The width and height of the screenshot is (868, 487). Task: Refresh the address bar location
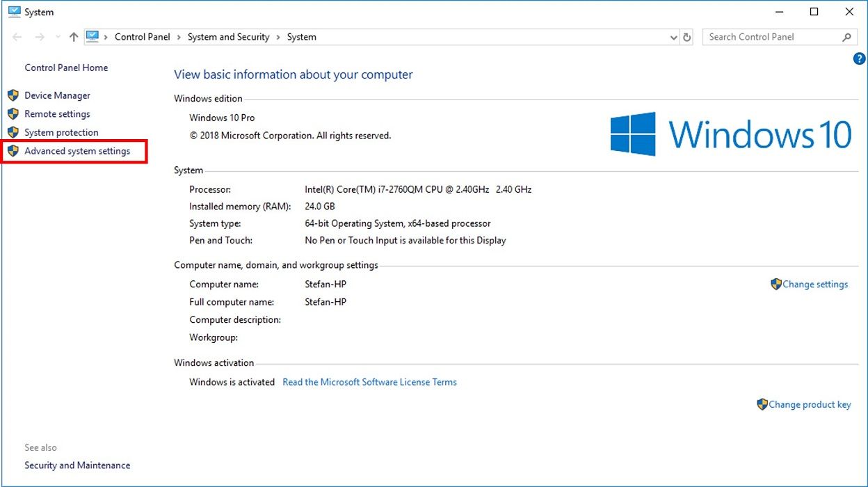pyautogui.click(x=687, y=38)
